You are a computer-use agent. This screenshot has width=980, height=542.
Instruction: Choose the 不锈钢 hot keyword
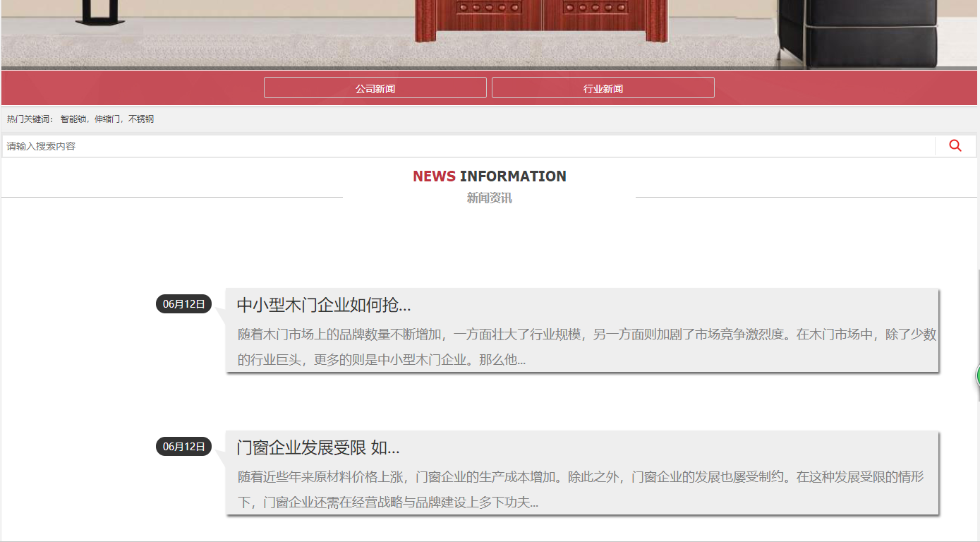(x=141, y=119)
